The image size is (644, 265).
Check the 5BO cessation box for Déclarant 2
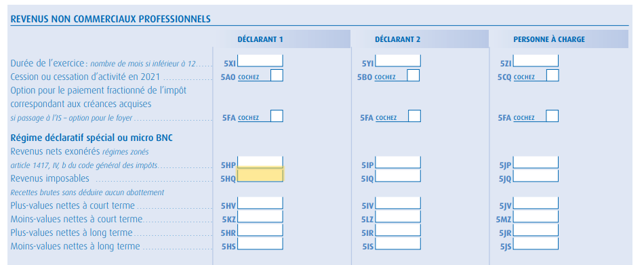click(414, 76)
